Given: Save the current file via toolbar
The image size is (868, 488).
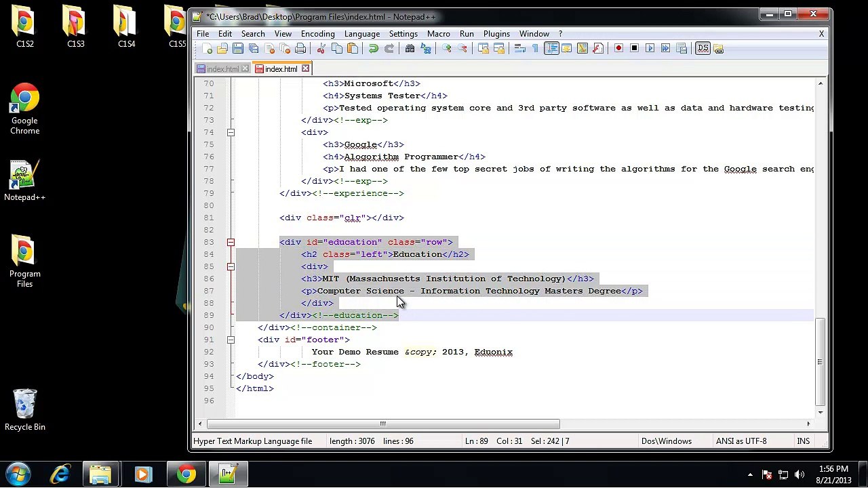Looking at the screenshot, I should (x=238, y=49).
